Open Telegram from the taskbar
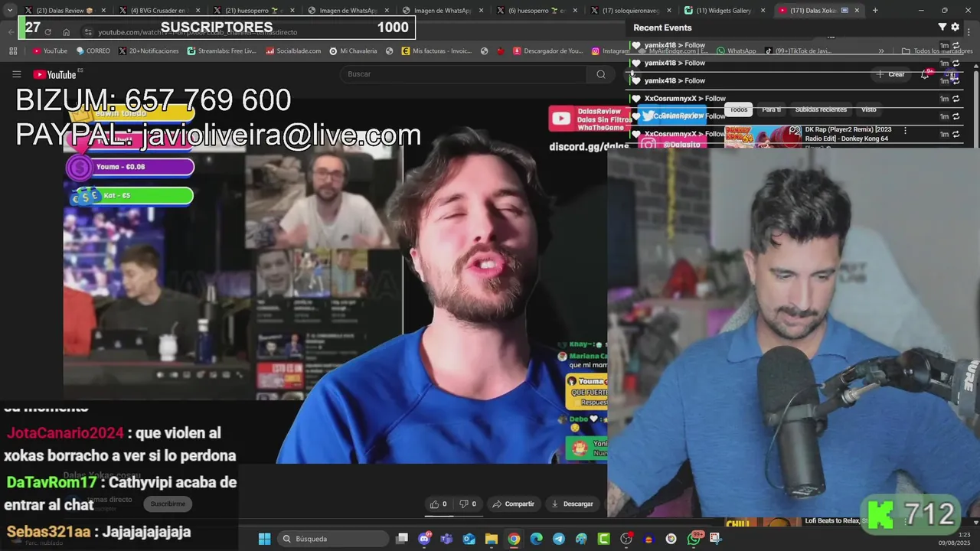The image size is (980, 551). 558,539
